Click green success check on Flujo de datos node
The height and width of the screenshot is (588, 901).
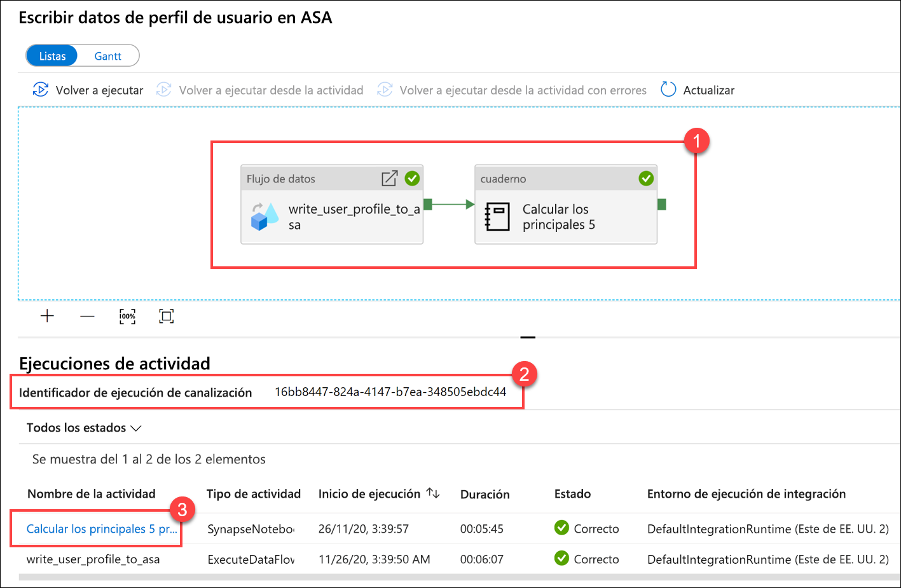pos(412,179)
